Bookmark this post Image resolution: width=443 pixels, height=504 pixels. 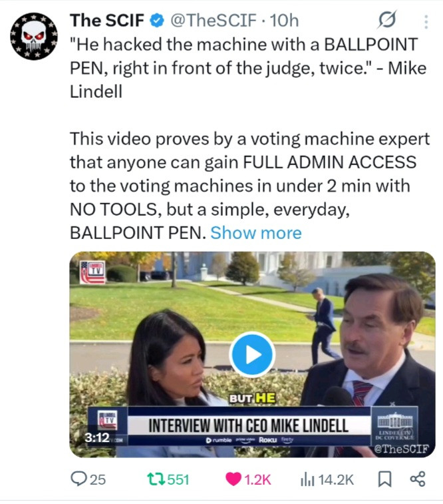coord(384,479)
